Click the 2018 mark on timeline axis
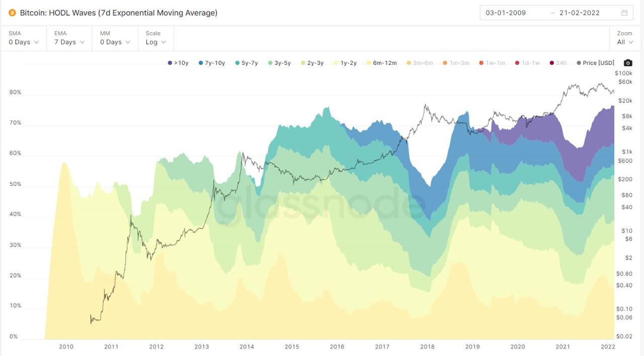 427,346
